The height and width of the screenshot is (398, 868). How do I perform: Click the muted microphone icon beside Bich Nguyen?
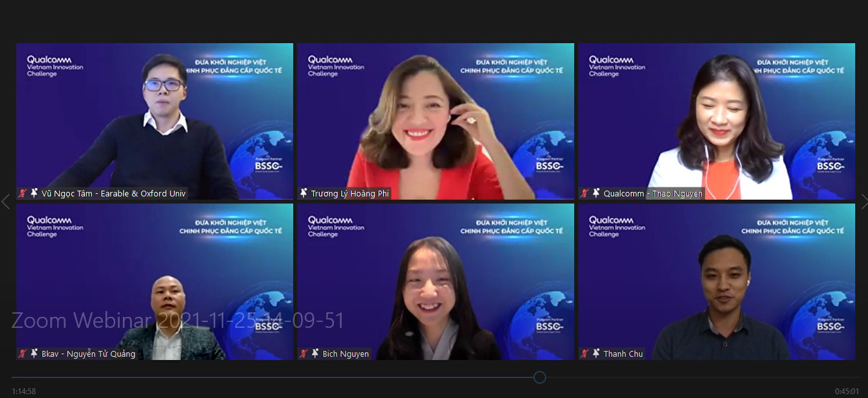(304, 354)
